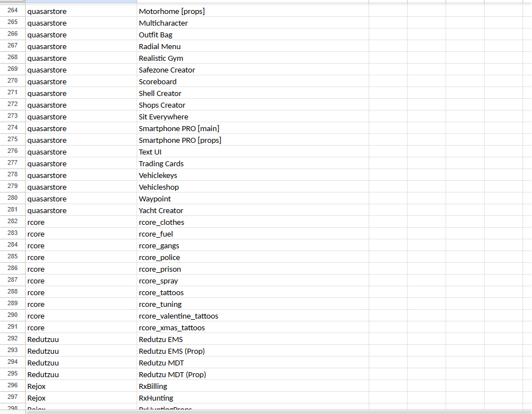Select the 'Redutzu EMS (Prop)' cell
This screenshot has height=414, width=532.
(x=253, y=351)
